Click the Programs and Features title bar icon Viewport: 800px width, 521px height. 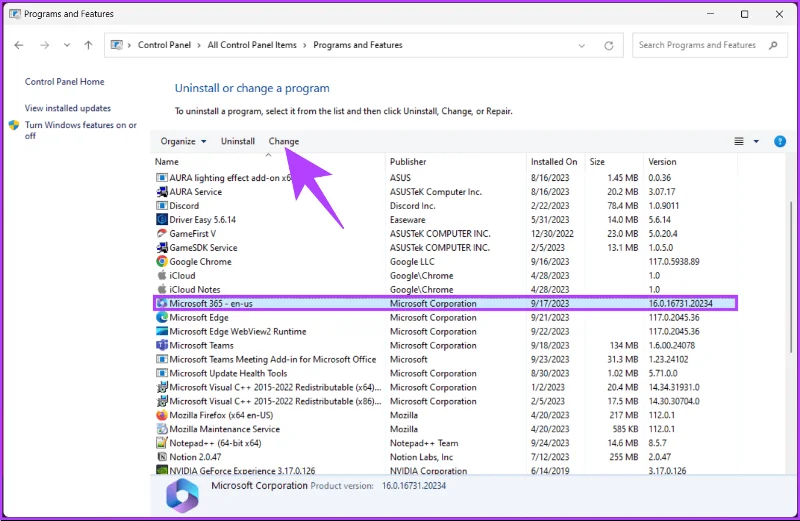[15, 14]
